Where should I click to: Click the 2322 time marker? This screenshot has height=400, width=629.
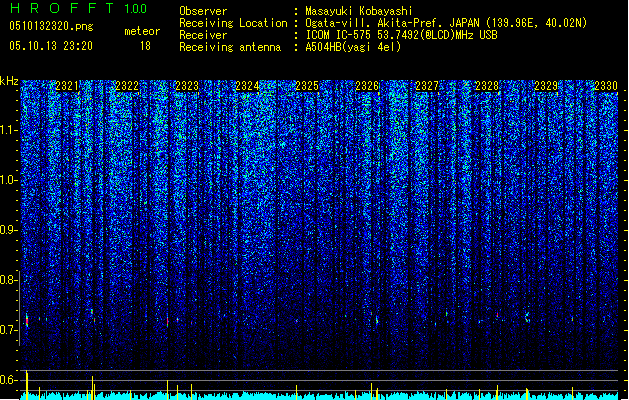click(x=127, y=86)
